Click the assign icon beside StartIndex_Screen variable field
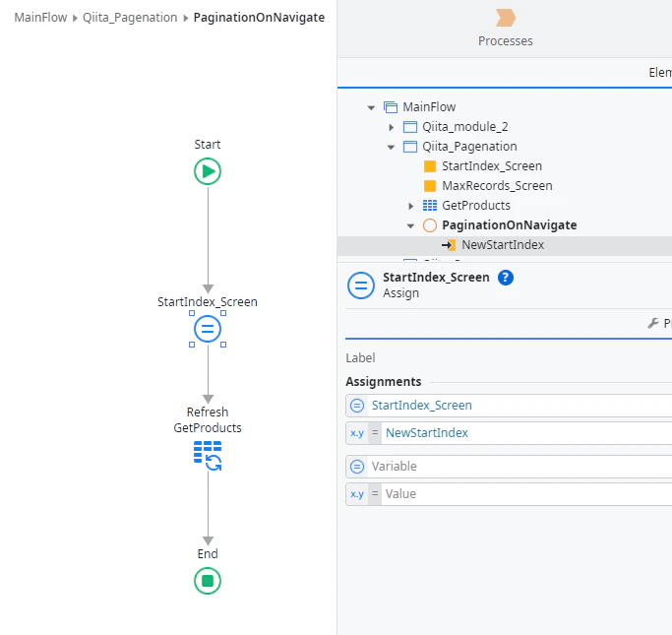The height and width of the screenshot is (635, 672). 357,406
